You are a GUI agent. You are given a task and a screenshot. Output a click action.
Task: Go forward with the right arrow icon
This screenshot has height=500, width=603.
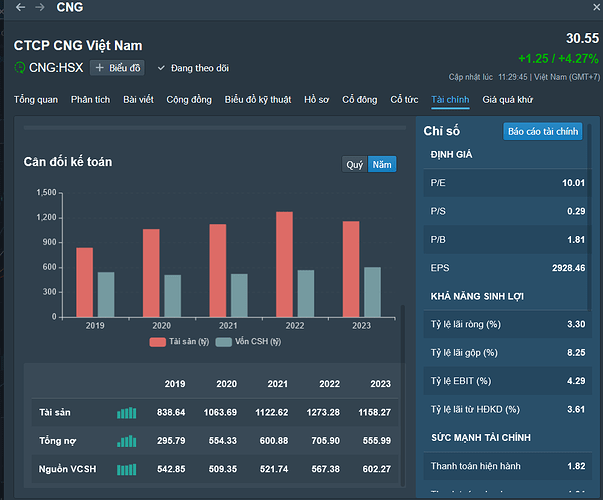tap(40, 7)
